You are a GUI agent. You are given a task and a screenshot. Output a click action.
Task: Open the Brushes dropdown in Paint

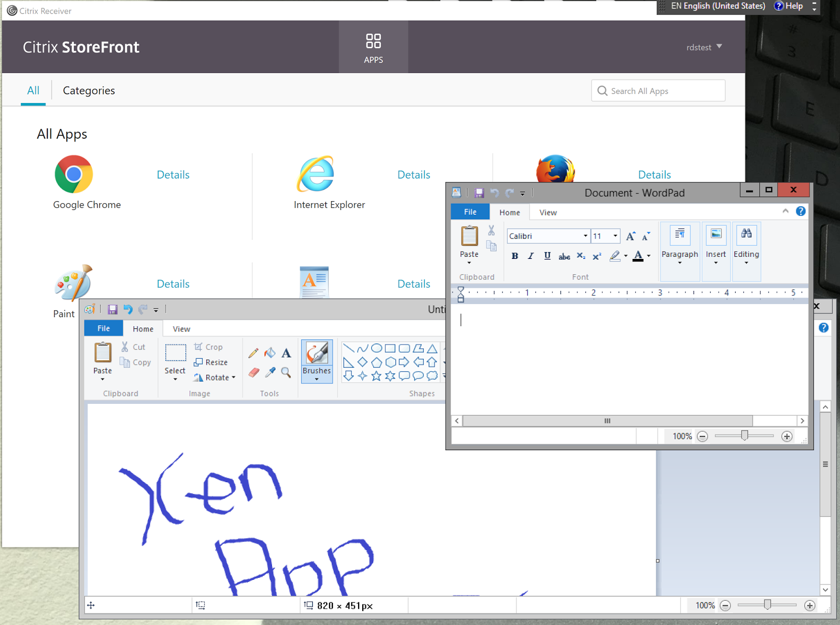click(317, 374)
